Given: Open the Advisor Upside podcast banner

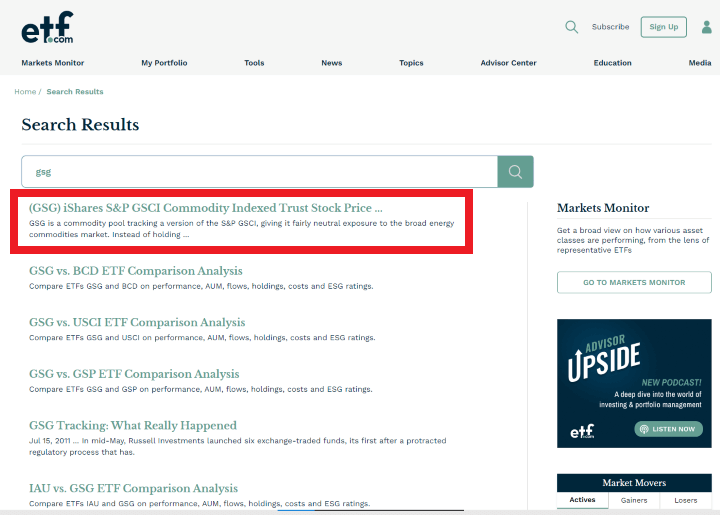Looking at the screenshot, I should click(634, 383).
